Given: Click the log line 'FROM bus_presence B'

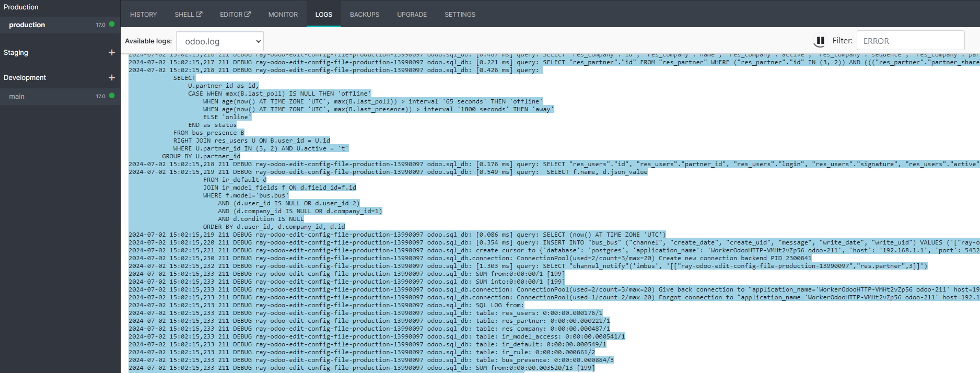Looking at the screenshot, I should pos(209,133).
